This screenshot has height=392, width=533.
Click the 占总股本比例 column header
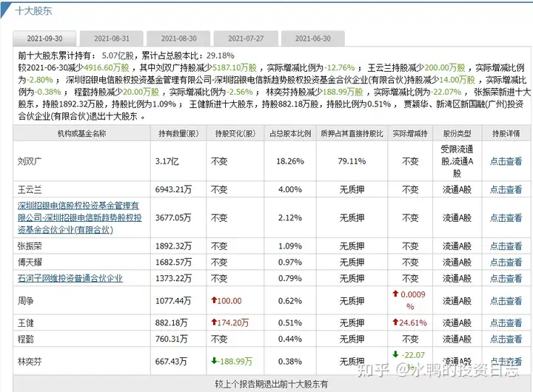pyautogui.click(x=290, y=133)
